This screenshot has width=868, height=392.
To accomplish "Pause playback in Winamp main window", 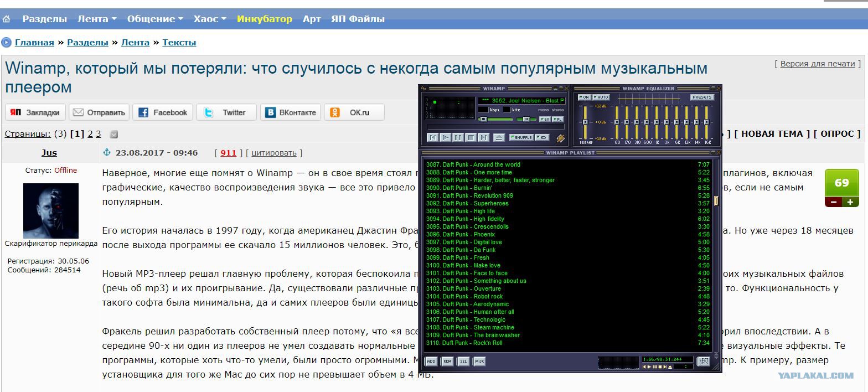I will [x=458, y=137].
